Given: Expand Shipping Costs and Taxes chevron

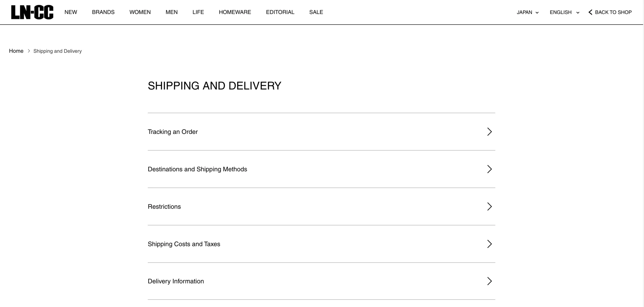Looking at the screenshot, I should pos(489,244).
